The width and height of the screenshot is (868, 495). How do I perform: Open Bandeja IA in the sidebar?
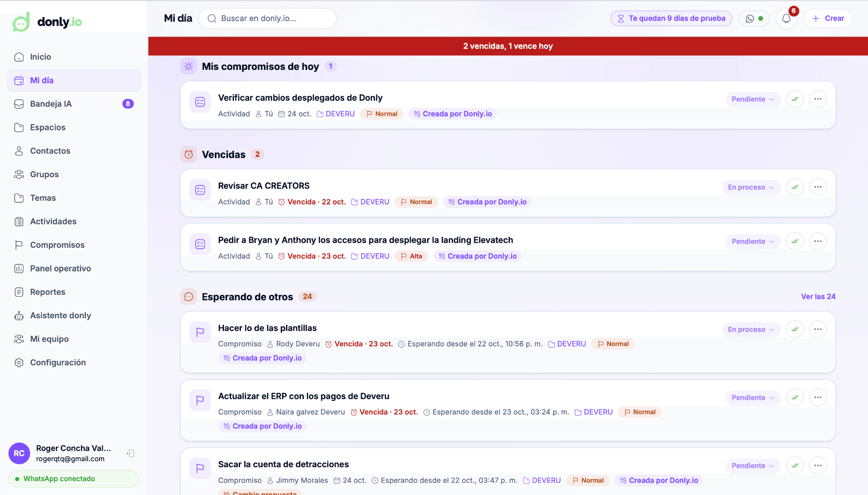click(74, 104)
